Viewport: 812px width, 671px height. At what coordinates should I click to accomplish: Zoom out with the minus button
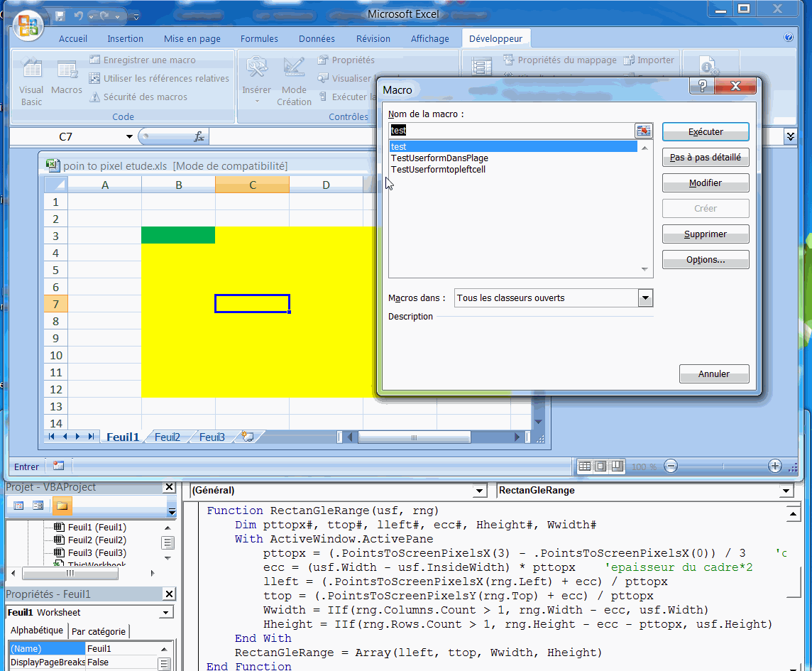pyautogui.click(x=671, y=467)
